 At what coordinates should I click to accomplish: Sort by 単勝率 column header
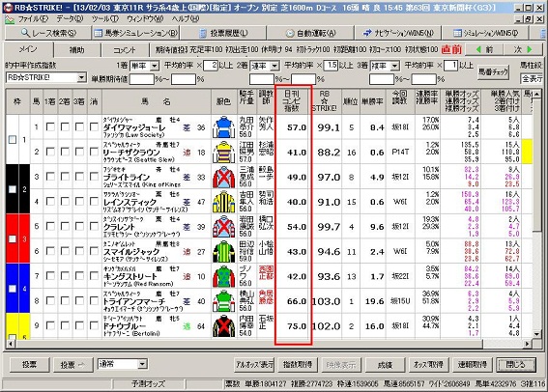click(373, 101)
